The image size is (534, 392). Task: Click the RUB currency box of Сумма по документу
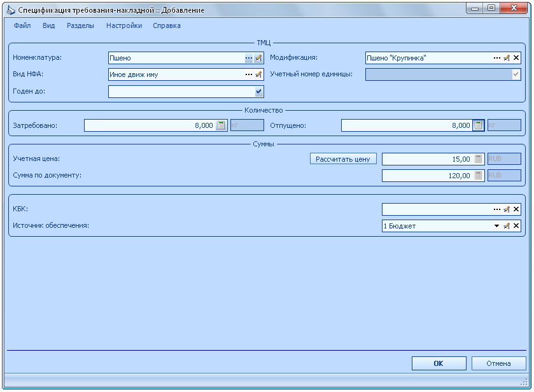tap(504, 176)
